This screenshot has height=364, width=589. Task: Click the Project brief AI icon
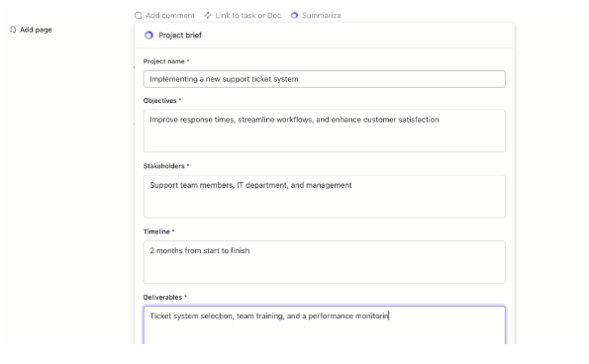coord(148,36)
